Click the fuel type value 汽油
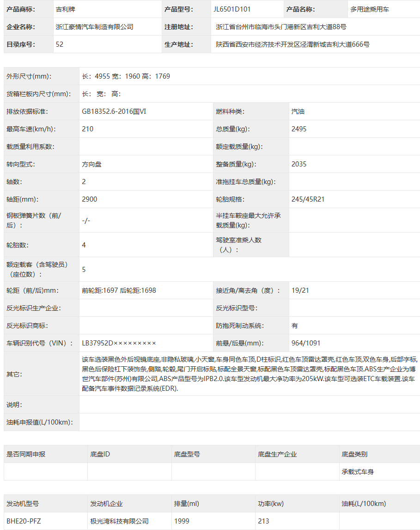Screen dimensions: 420x530 click(298, 111)
